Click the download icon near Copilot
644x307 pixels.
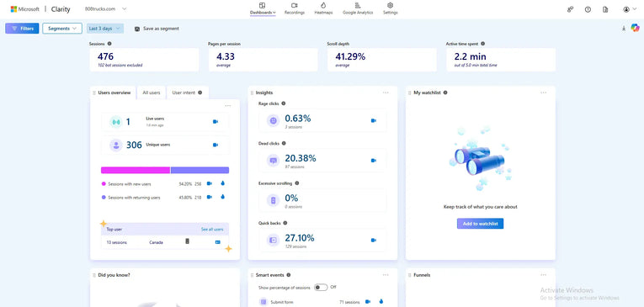(624, 29)
